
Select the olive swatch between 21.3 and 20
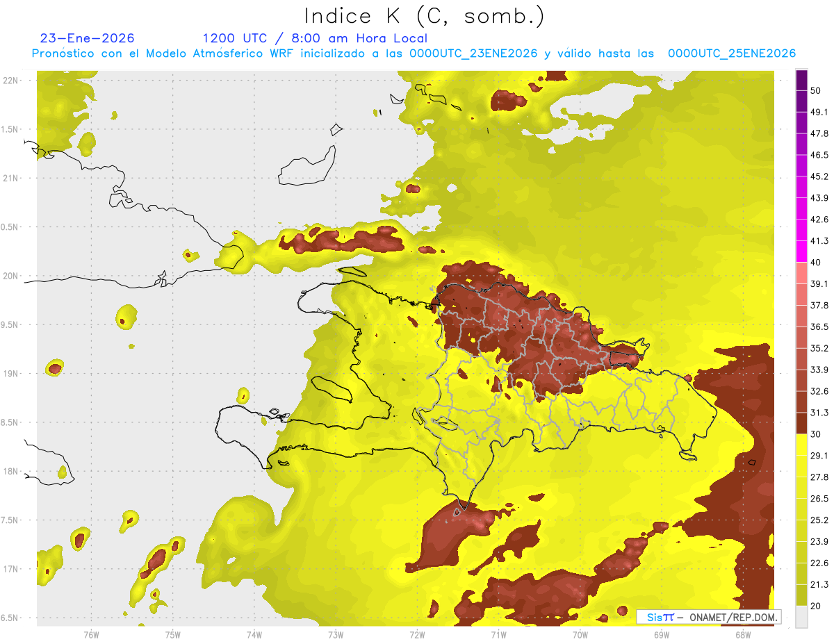801,595
